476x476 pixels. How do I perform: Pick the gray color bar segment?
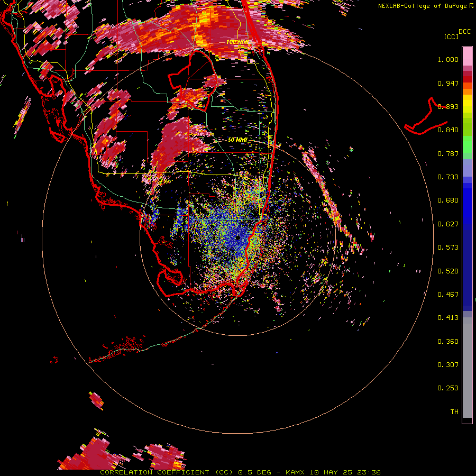(x=467, y=368)
